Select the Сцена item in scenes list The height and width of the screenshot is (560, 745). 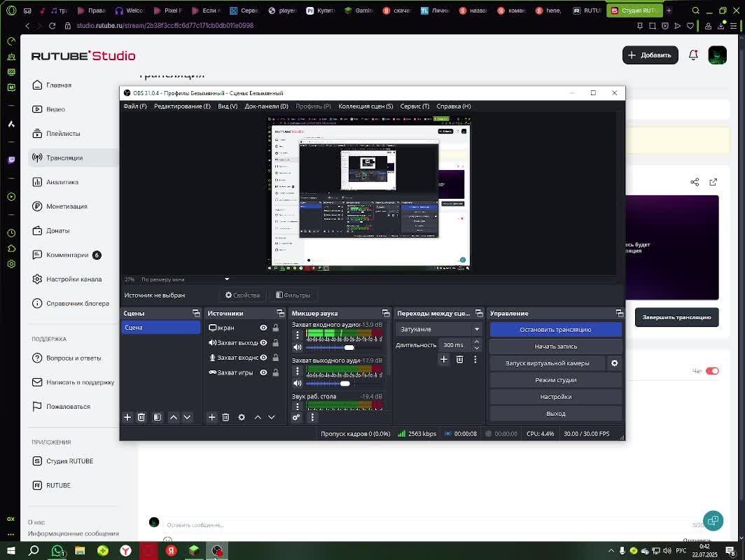coord(160,328)
